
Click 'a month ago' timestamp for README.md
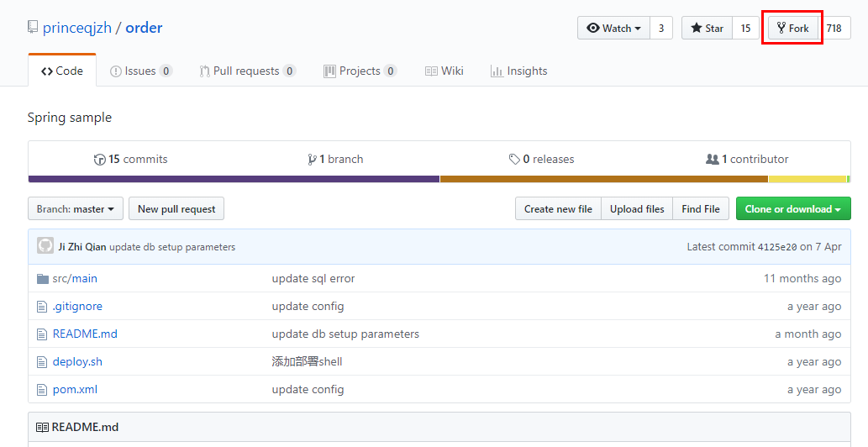(x=808, y=334)
